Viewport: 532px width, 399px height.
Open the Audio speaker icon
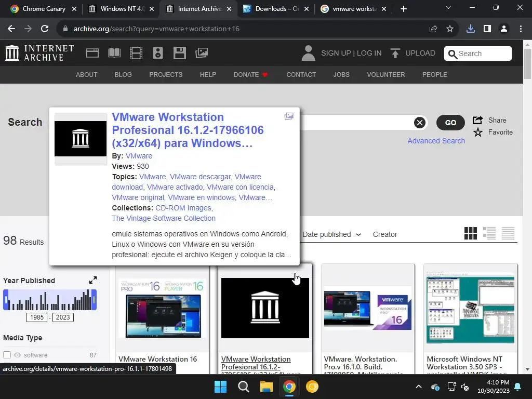(158, 54)
